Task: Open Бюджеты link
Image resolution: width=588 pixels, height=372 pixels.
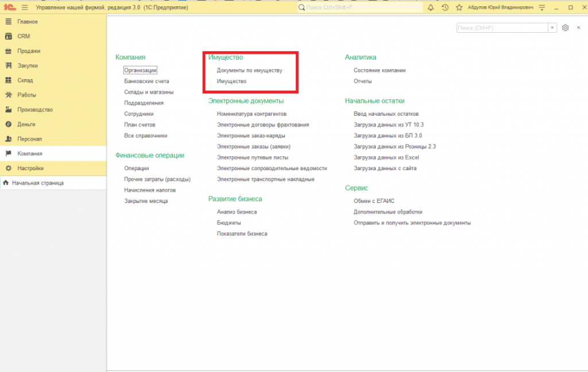Action: (229, 223)
